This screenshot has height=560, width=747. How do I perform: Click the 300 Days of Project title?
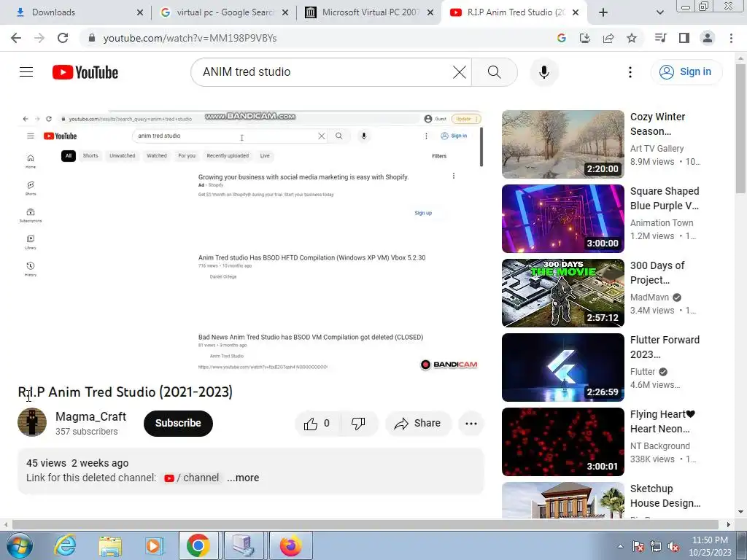[657, 273]
